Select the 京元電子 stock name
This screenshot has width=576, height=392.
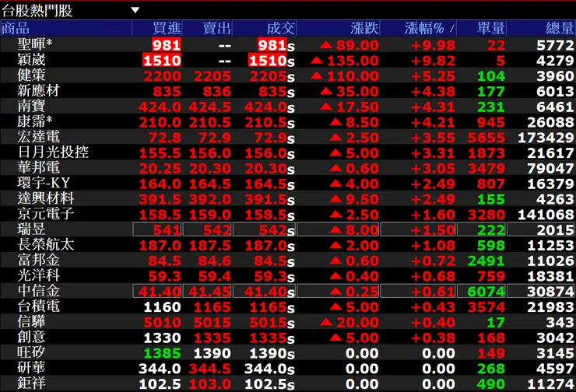(x=46, y=214)
